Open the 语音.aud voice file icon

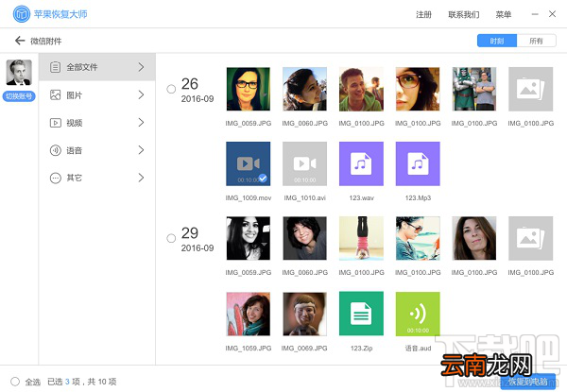[x=418, y=314]
